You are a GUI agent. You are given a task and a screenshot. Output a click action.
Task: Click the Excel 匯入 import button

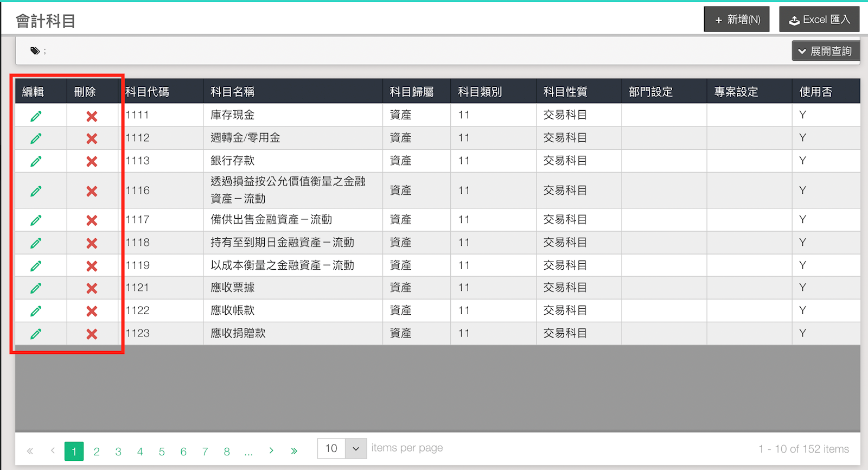point(819,20)
